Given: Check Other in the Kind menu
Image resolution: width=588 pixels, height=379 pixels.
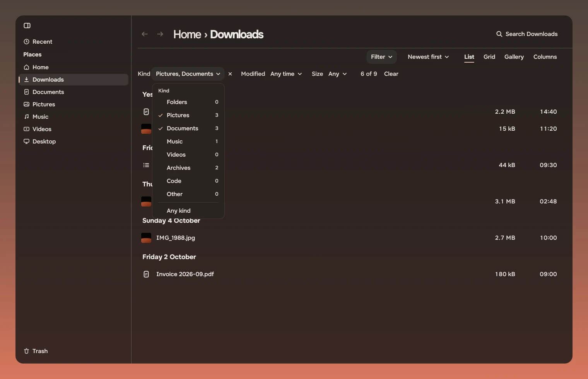Looking at the screenshot, I should [188, 194].
